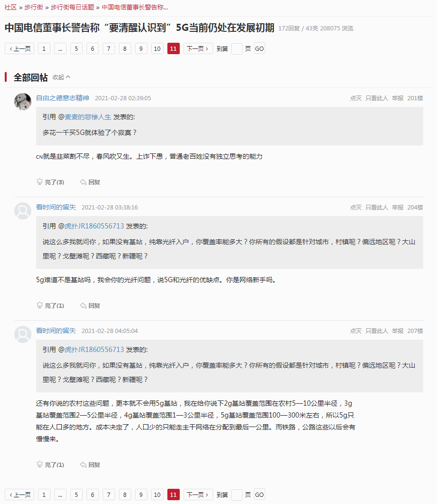Image resolution: width=437 pixels, height=504 pixels.
Task: Go to next page in top pagination
Action: click(x=198, y=49)
